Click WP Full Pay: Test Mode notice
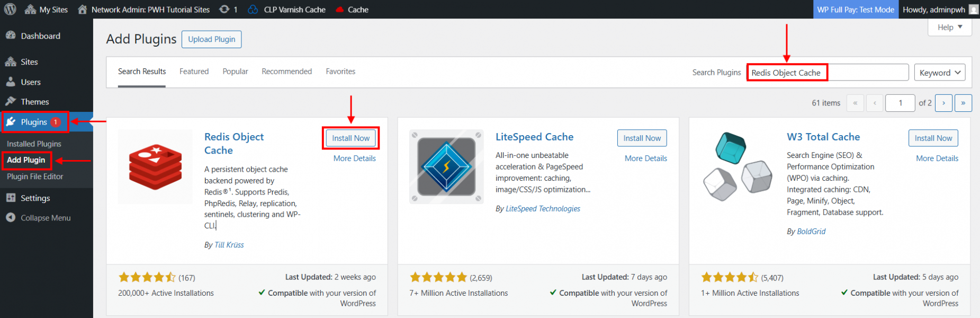 coord(856,10)
